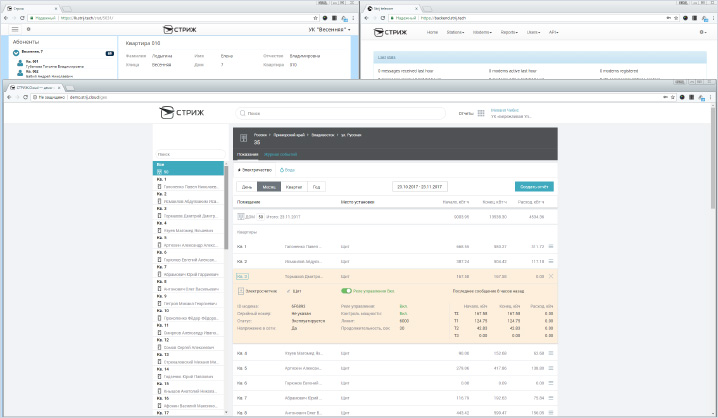Choose Месяц period button
Screen dimensions: 718x418
(x=269, y=187)
